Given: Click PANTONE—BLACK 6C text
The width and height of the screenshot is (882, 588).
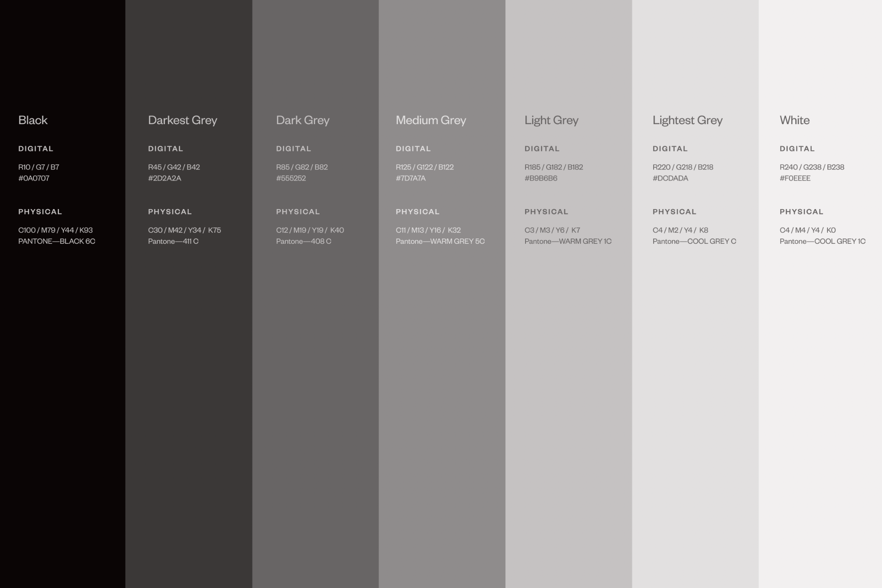Looking at the screenshot, I should click(57, 241).
